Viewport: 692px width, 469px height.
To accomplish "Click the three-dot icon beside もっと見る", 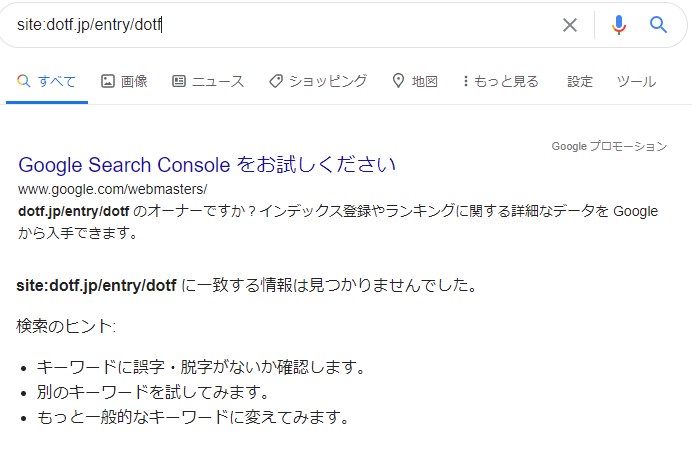I will coord(466,81).
